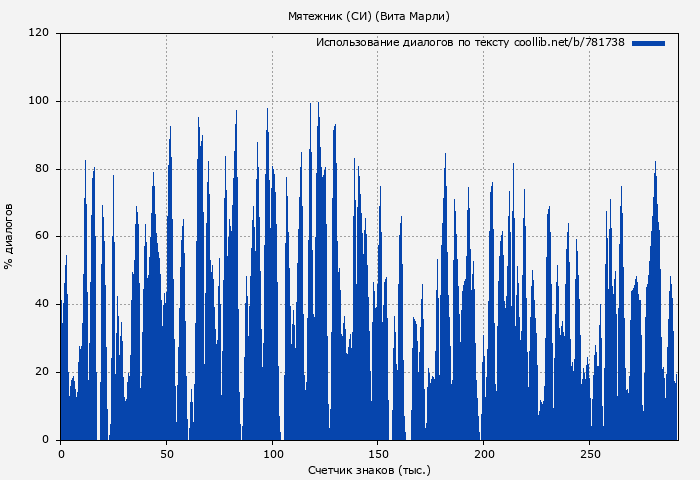Screen dimensions: 700x480
Task: Click the x-axis tick label 0
Action: click(x=61, y=453)
